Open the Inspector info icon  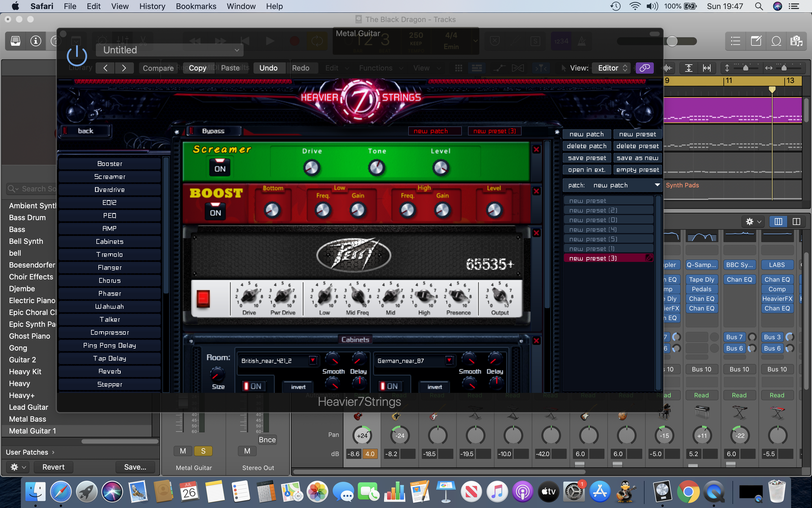click(x=36, y=41)
